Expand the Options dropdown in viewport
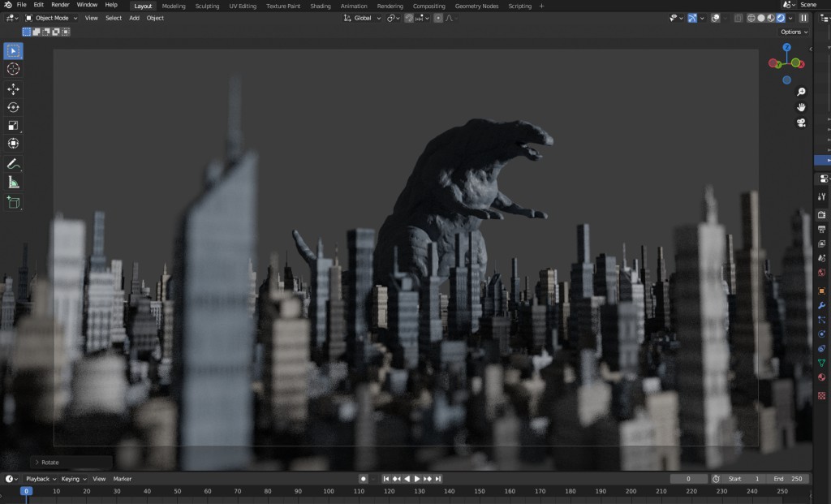This screenshot has width=831, height=504. (x=794, y=32)
